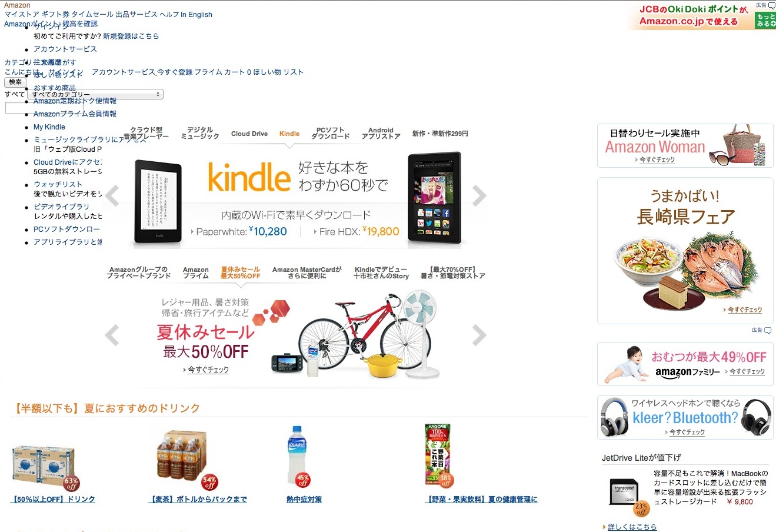Click the Kagome vegetable juice image
Image resolution: width=776 pixels, height=532 pixels.
click(x=439, y=454)
